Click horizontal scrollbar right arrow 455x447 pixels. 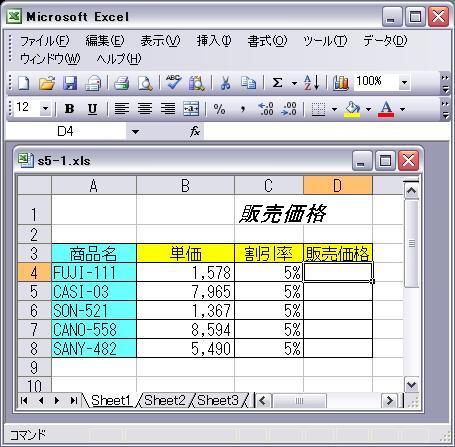[x=389, y=400]
